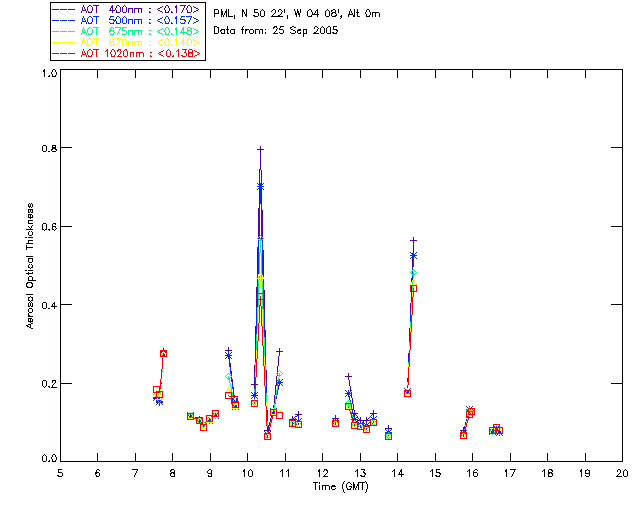Click the y-axis label 0.6
The image size is (640, 512).
pos(49,226)
